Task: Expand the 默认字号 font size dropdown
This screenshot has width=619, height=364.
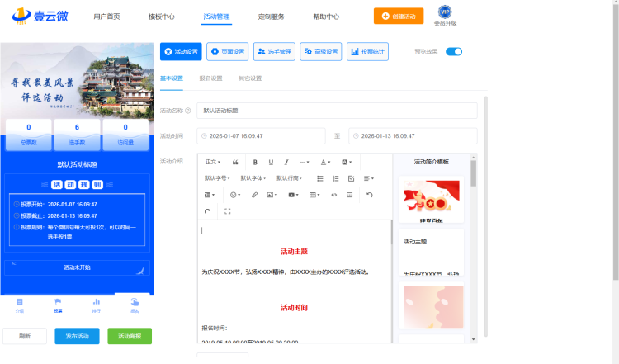Action: coord(218,178)
